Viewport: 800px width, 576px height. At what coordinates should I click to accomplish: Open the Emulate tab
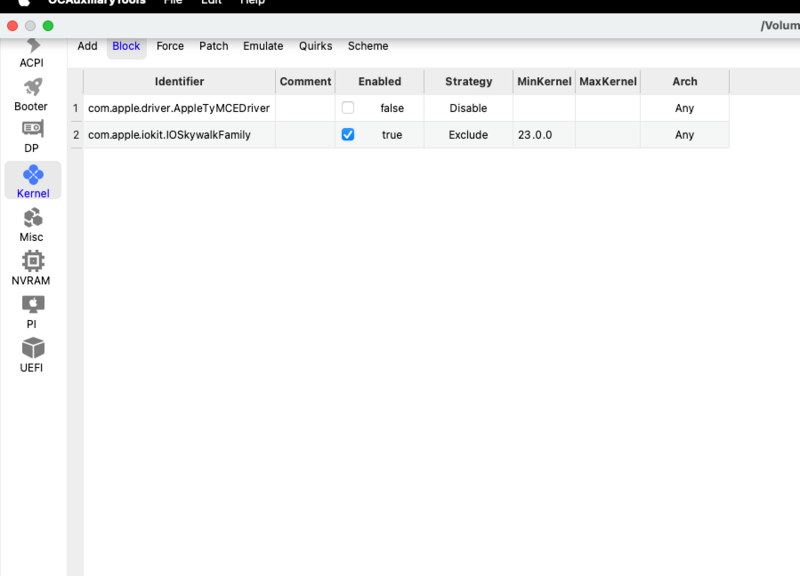point(263,46)
